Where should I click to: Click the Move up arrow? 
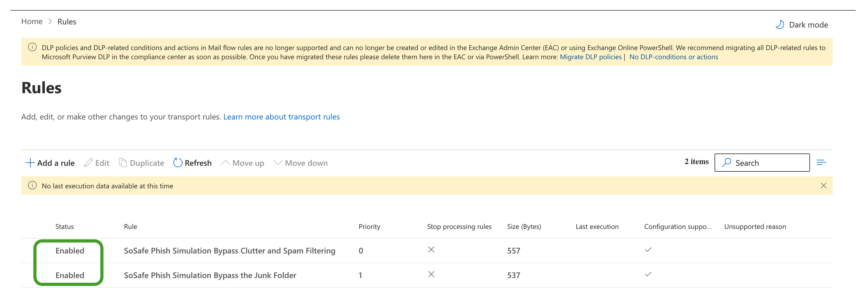pos(225,163)
